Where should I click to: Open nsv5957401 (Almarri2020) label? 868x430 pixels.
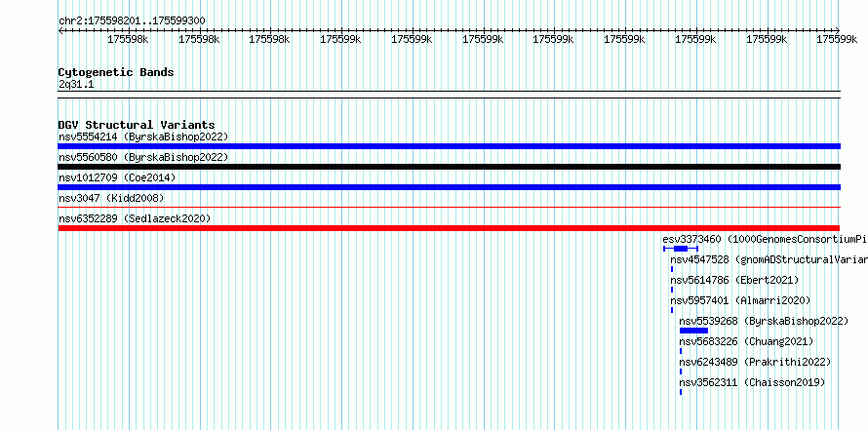740,300
